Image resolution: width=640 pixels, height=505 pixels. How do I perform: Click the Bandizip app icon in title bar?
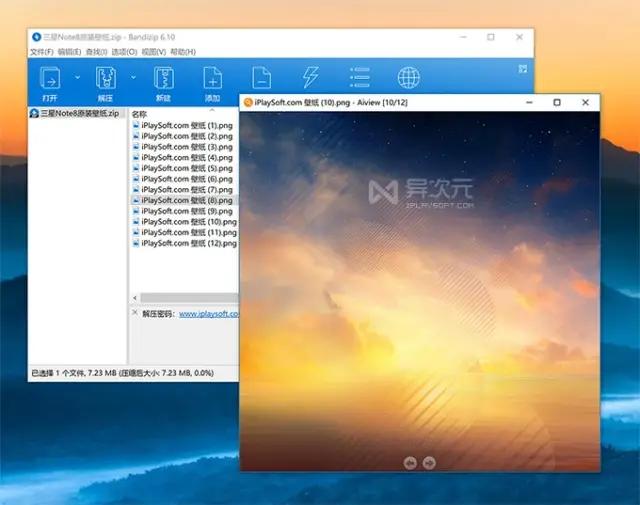(x=36, y=37)
